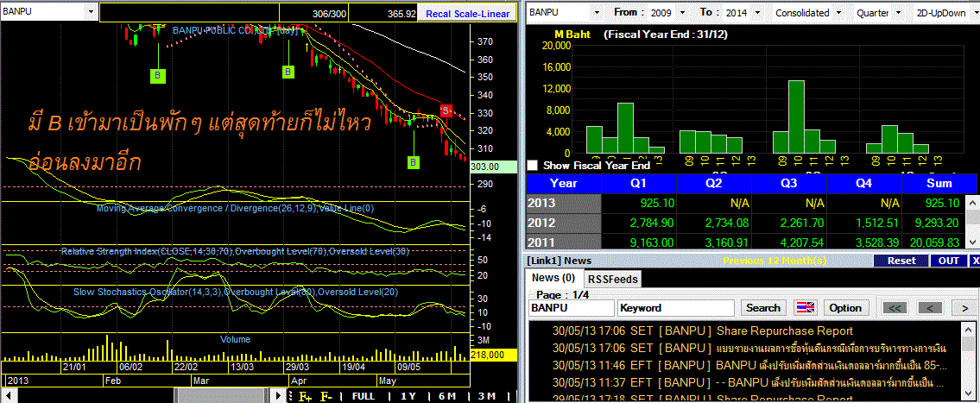Click the green B marker in May
The width and height of the screenshot is (980, 403).
click(x=414, y=162)
